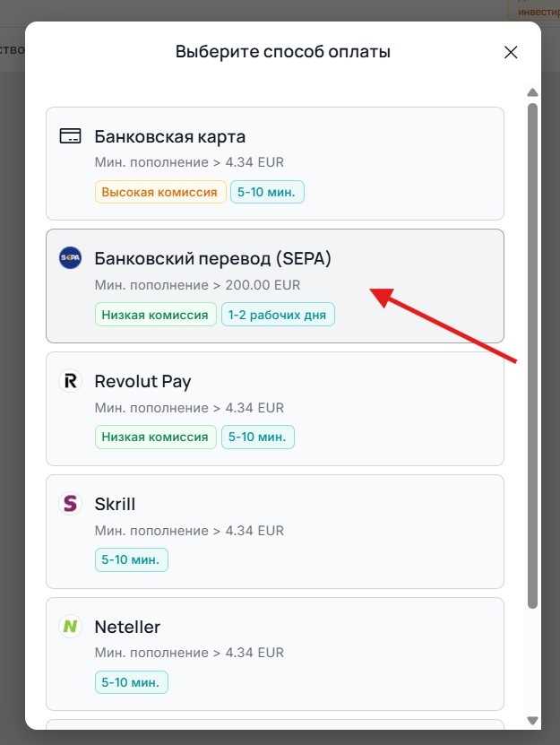The width and height of the screenshot is (560, 745).
Task: Click the 5-10 мин. badge under Skrill
Action: (131, 559)
